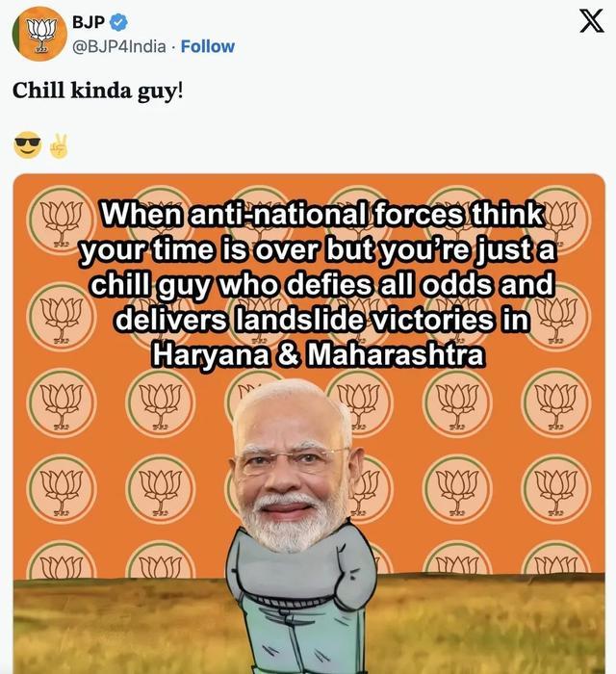Click the top-left lotus emblem in the meme
The image size is (616, 674).
60,220
